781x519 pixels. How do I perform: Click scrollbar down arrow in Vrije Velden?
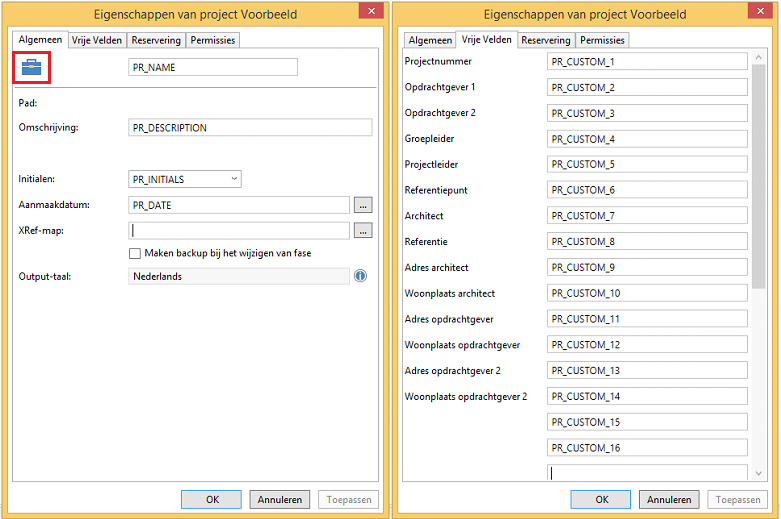[x=759, y=474]
